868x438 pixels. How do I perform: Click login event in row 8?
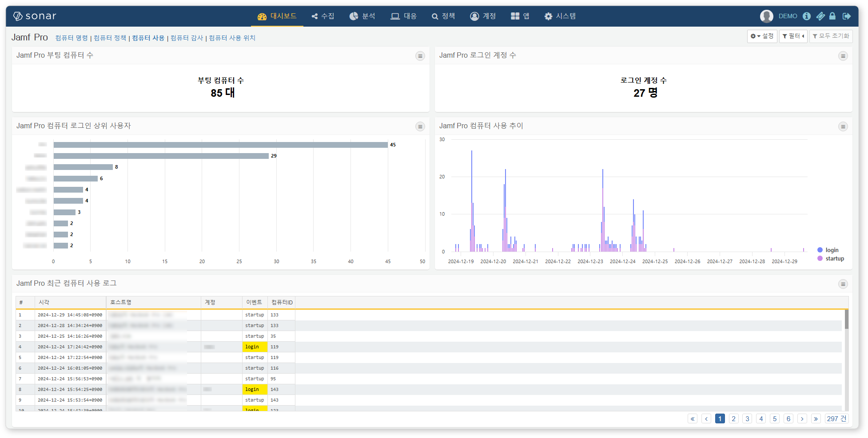point(255,390)
